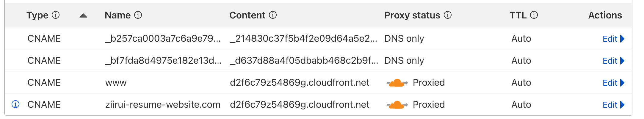Viewport: 644px width, 119px height.
Task: Click the TTL column header
Action: point(518,15)
